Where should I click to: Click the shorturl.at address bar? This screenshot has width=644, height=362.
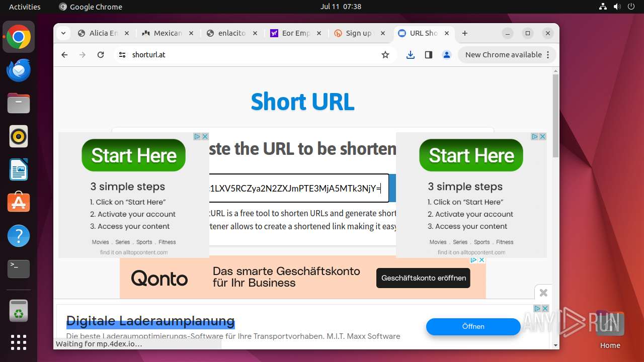254,55
